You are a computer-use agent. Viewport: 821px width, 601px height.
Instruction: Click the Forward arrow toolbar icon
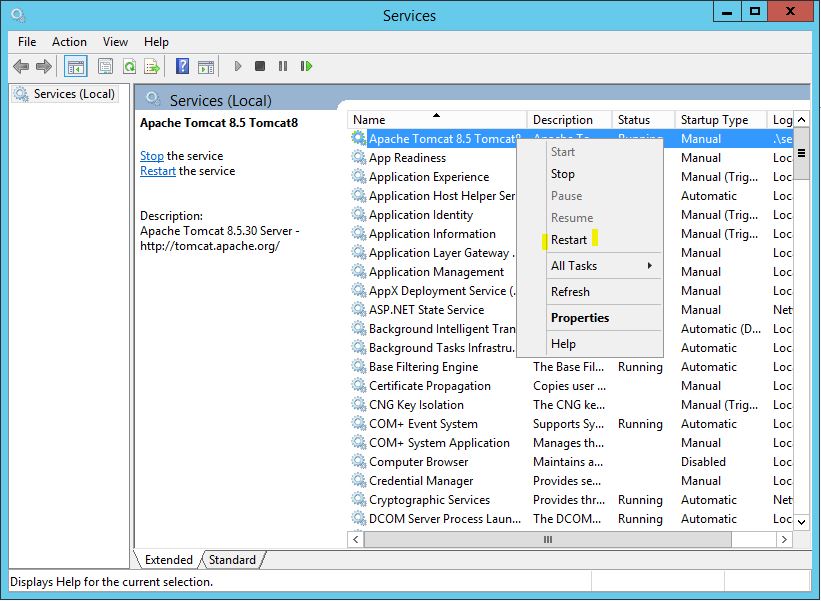[43, 66]
